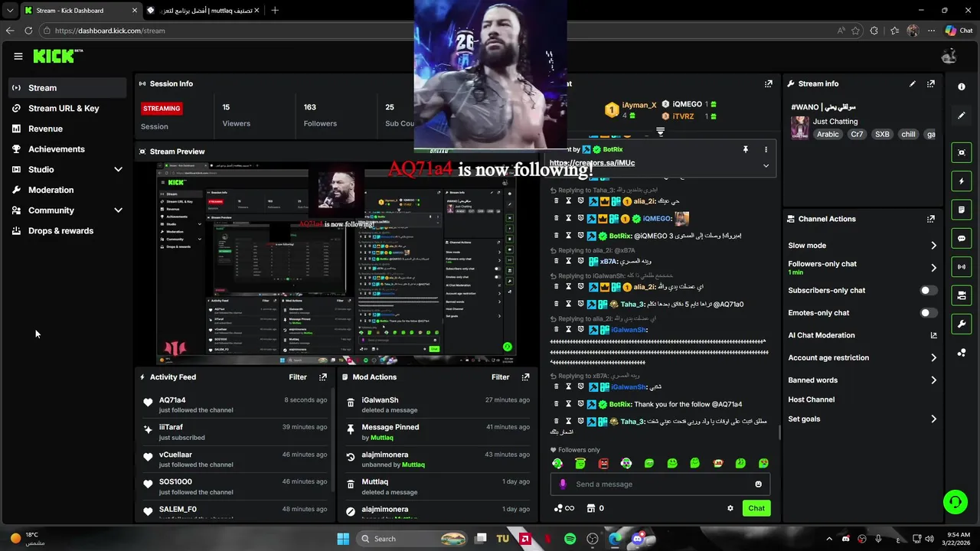Open the pinned message three-dot menu
The width and height of the screenshot is (980, 551).
[x=766, y=149]
